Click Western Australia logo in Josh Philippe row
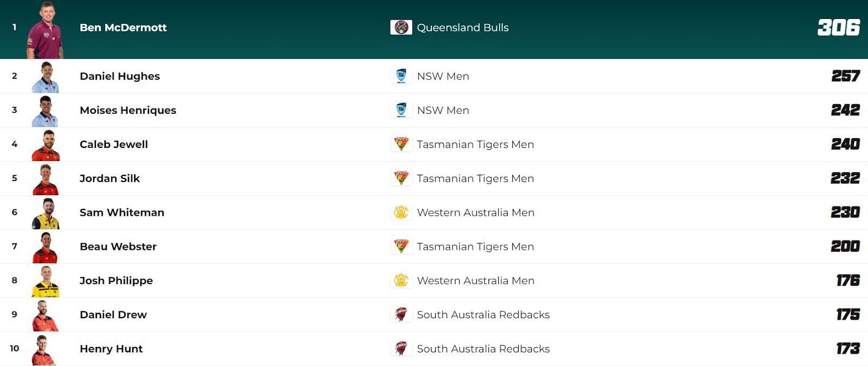The height and width of the screenshot is (366, 868). pyautogui.click(x=401, y=280)
